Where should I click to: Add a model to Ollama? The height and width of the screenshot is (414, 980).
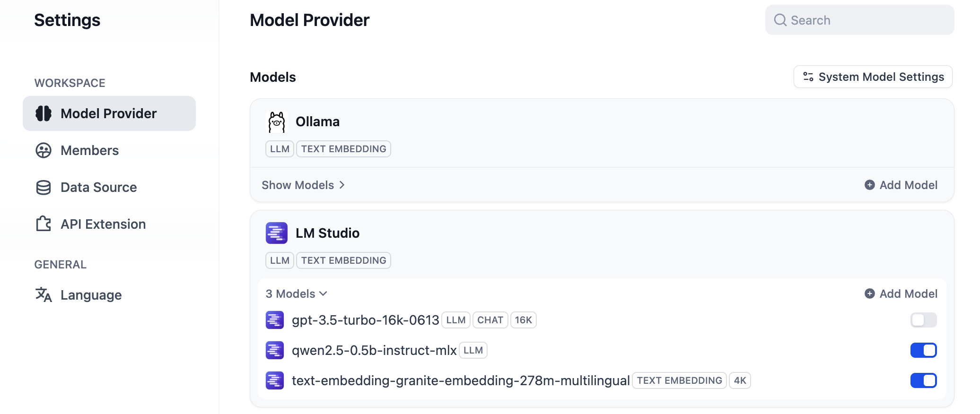pyautogui.click(x=901, y=185)
